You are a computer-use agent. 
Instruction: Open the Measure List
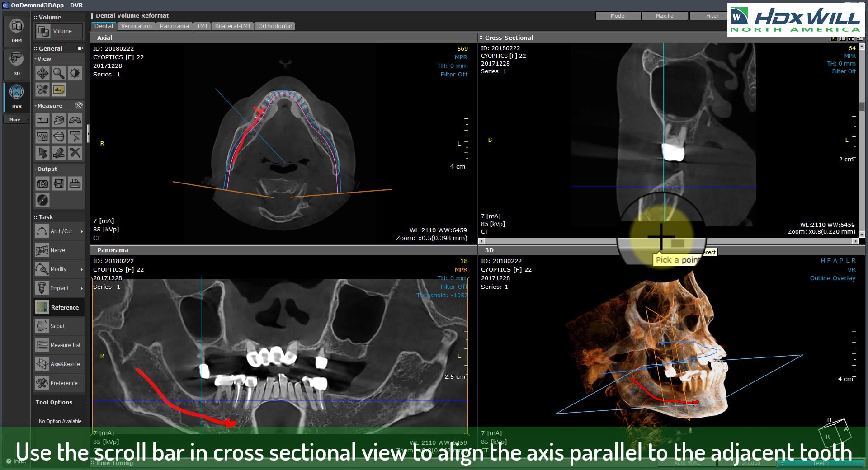tap(59, 345)
